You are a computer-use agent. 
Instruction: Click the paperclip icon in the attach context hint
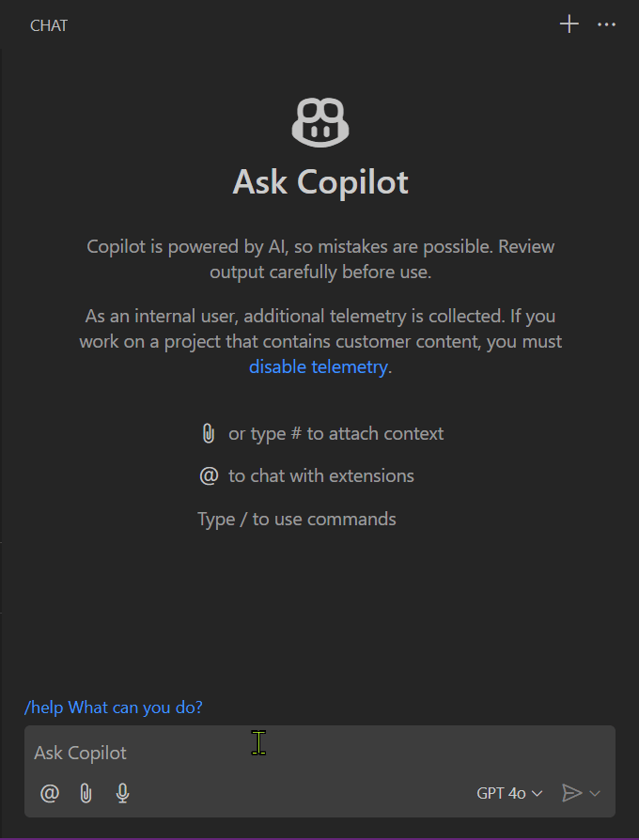(x=209, y=433)
